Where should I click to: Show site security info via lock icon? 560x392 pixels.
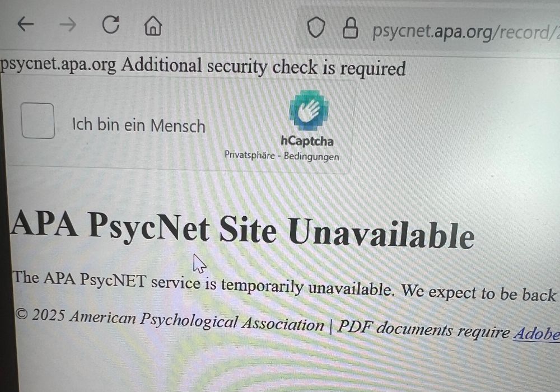pyautogui.click(x=351, y=28)
